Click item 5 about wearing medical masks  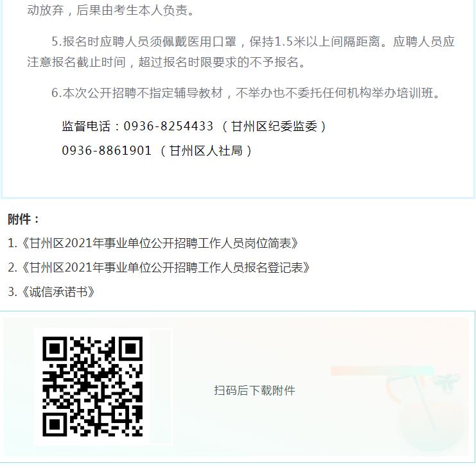pos(241,51)
